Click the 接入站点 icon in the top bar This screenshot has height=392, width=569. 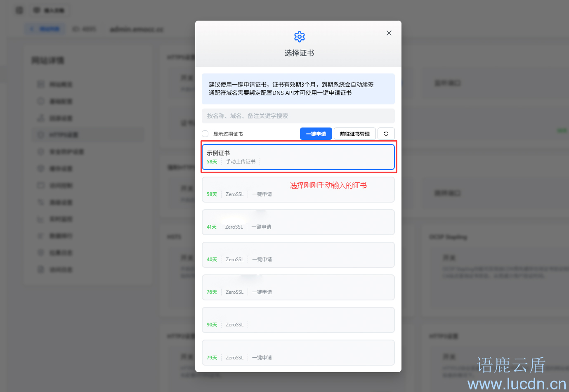click(38, 10)
